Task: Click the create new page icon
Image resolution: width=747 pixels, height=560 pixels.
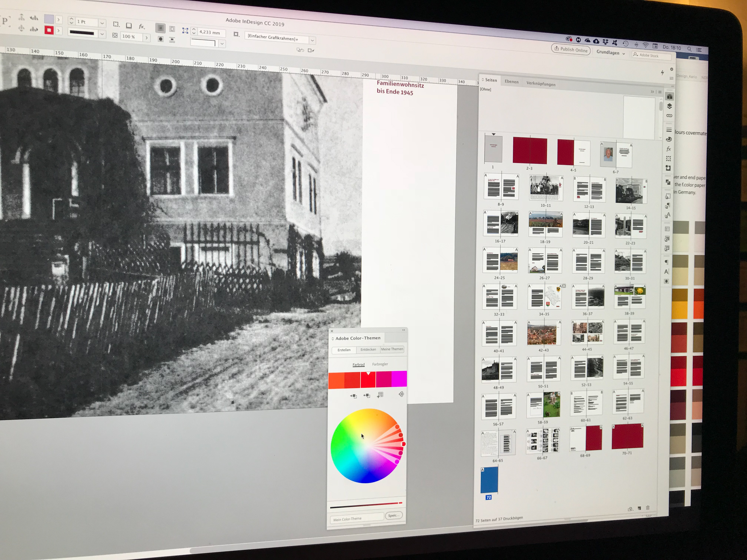Action: coord(639,508)
